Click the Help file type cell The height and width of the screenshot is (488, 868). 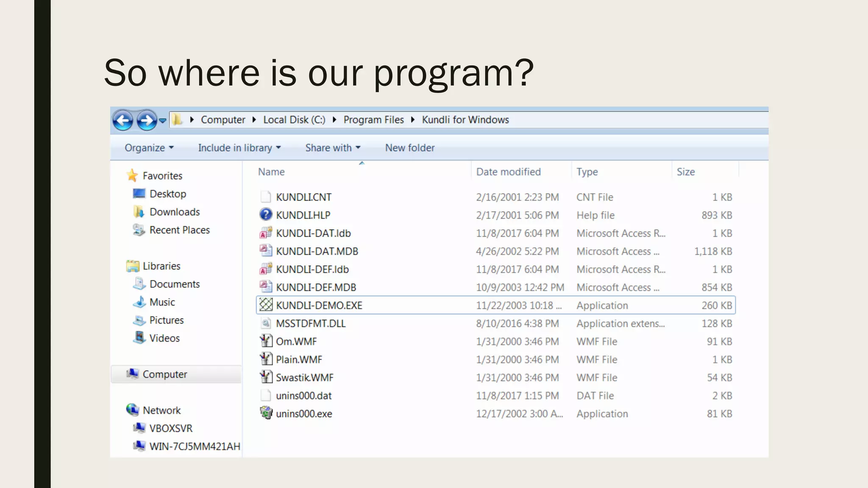point(595,216)
